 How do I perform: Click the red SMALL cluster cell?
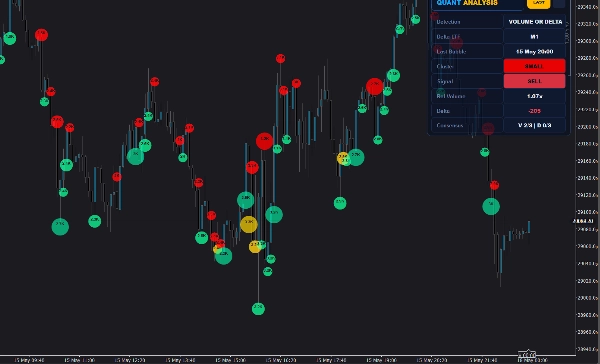535,66
